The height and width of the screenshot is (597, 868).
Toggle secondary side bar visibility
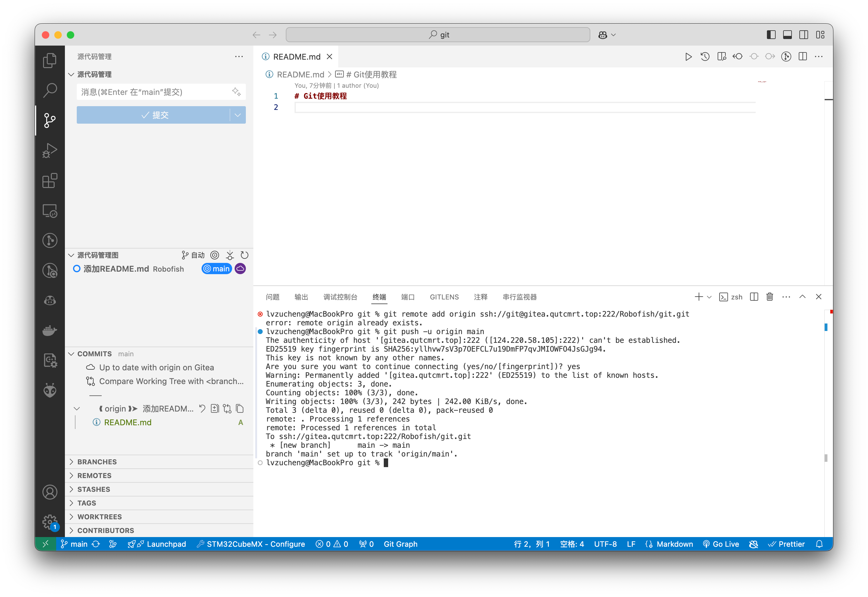click(x=804, y=35)
